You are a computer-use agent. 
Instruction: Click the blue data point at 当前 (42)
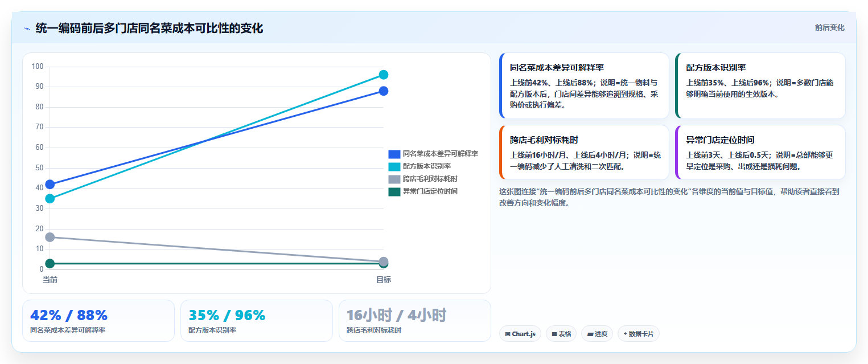[x=50, y=184]
